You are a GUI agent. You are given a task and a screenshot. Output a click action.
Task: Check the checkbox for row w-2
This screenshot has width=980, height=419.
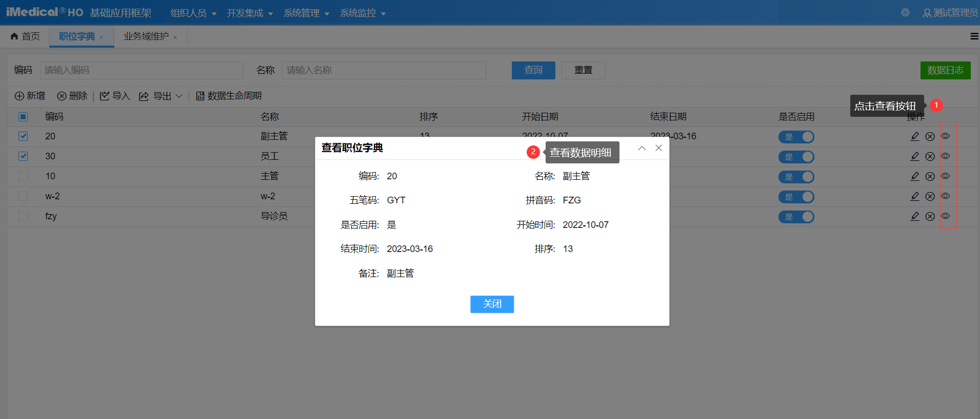(23, 196)
